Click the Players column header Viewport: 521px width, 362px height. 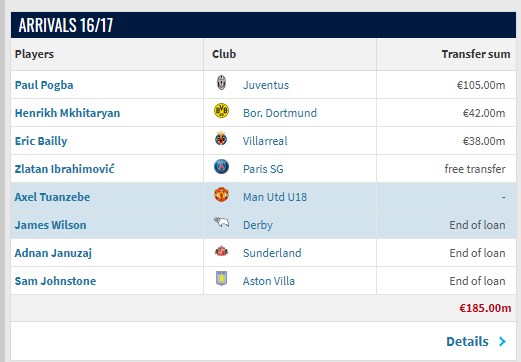[x=34, y=54]
